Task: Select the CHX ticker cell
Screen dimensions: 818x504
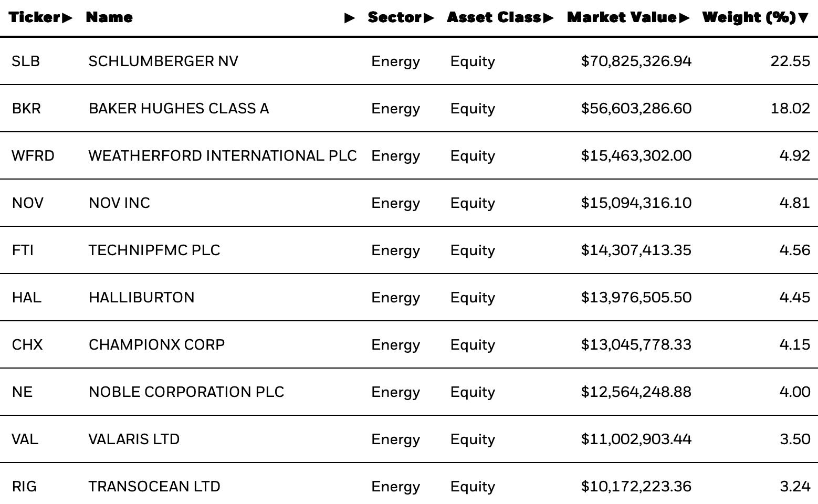Action: (x=27, y=345)
